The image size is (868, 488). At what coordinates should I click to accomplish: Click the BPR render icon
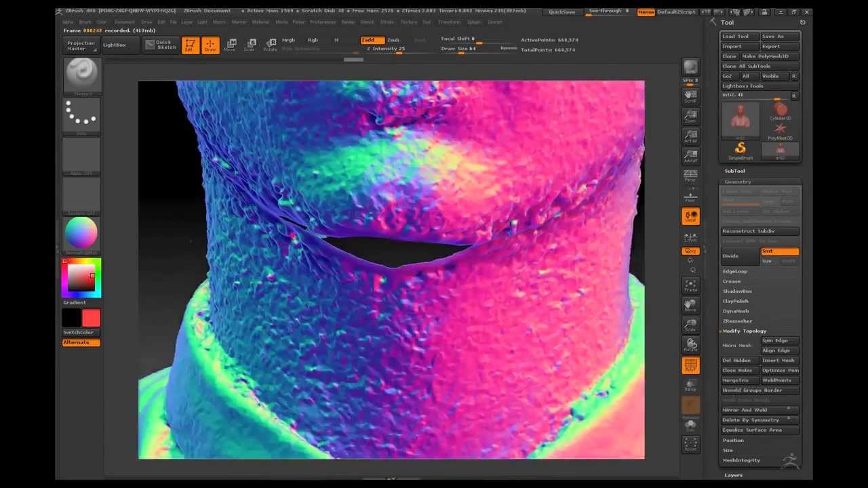(690, 68)
